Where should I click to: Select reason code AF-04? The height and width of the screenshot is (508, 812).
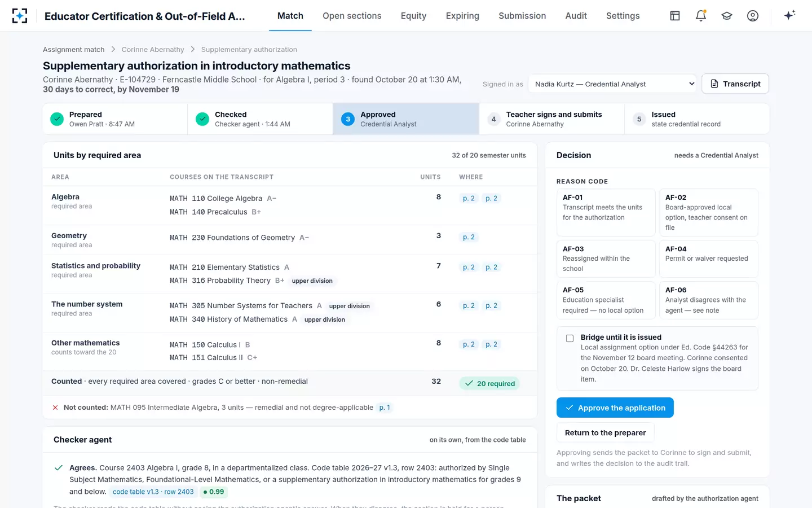click(x=708, y=259)
